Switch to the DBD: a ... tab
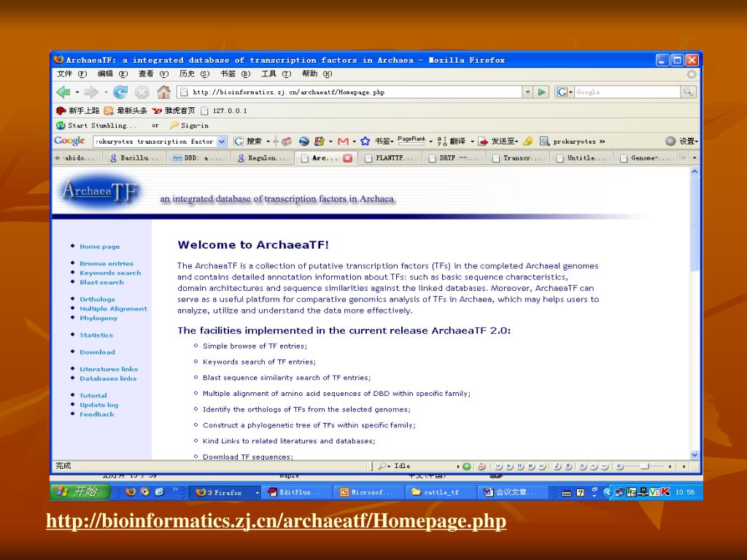Image resolution: width=747 pixels, height=560 pixels. point(198,158)
